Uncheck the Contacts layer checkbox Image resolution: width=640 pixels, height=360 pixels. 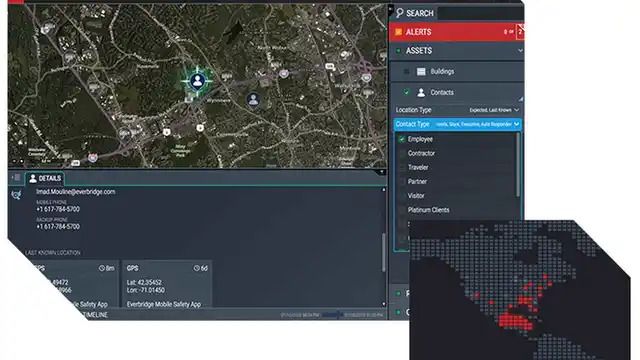coord(406,92)
